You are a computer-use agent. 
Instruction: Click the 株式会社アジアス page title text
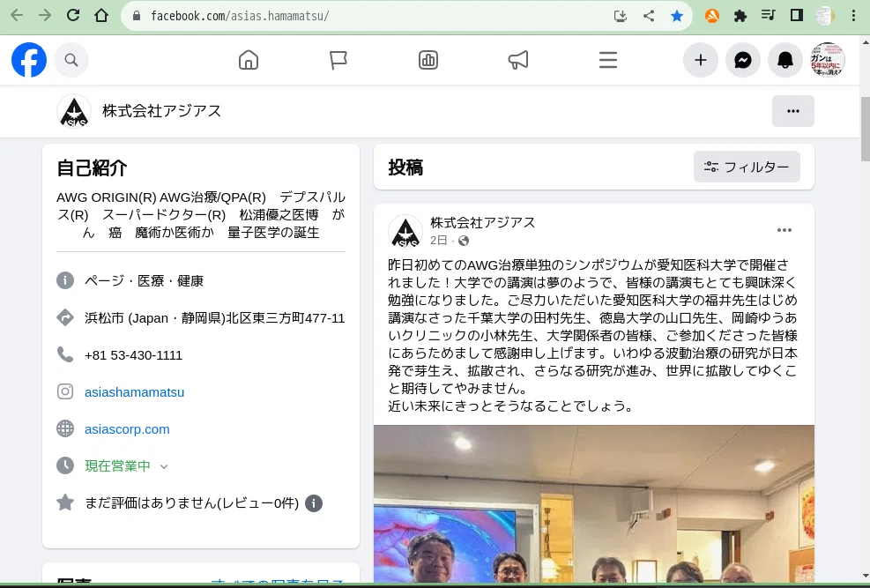point(161,111)
